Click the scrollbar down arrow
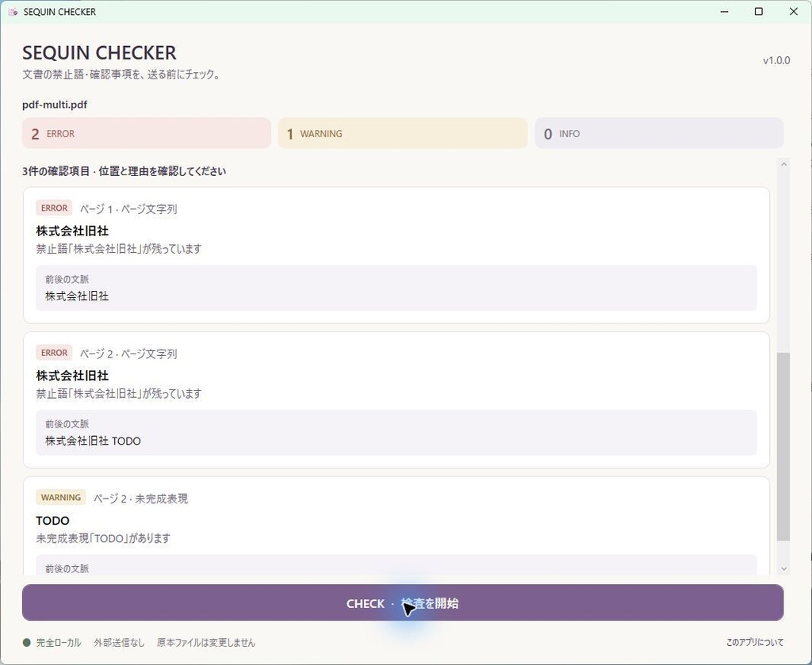Screen dimensions: 812x665 coord(783,569)
